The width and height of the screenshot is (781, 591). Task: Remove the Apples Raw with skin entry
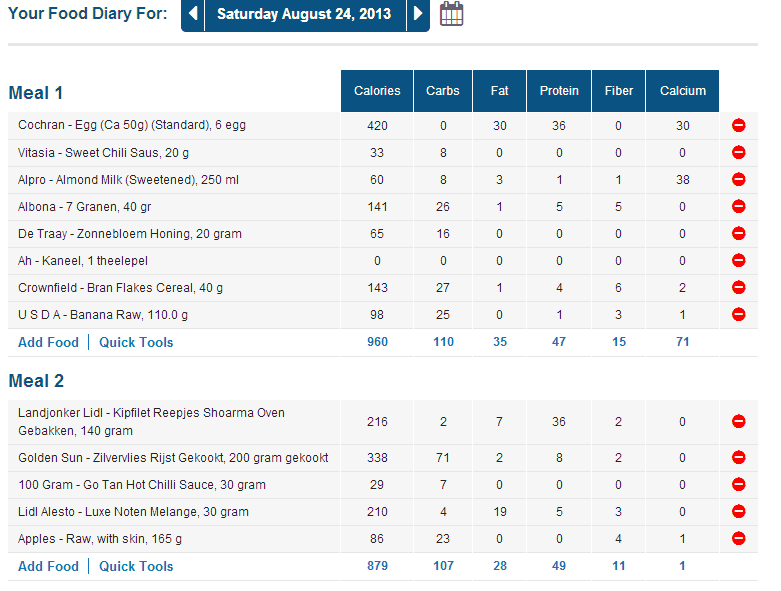739,539
